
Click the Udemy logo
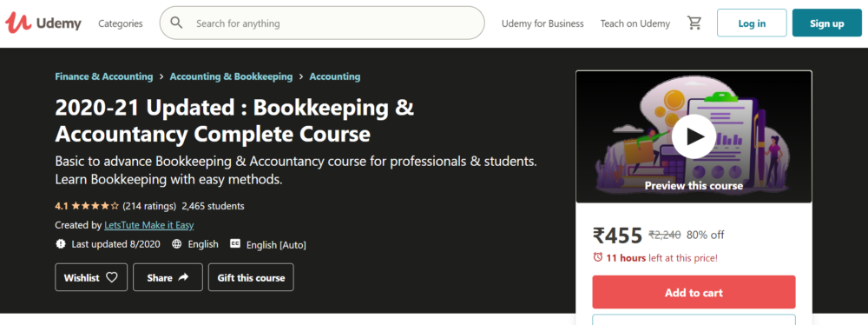43,23
